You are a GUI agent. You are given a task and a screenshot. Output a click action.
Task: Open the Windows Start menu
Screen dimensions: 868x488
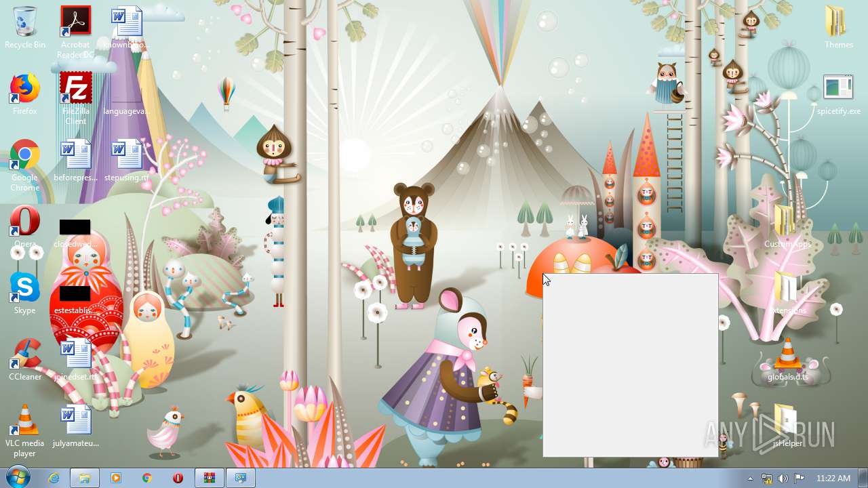click(18, 478)
